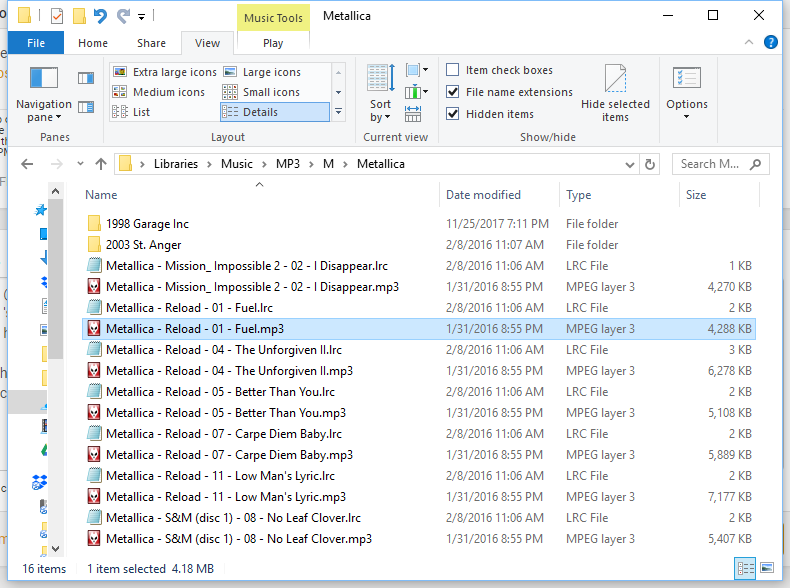Viewport: 790px width, 588px height.
Task: Go back with the left arrow
Action: 27,164
